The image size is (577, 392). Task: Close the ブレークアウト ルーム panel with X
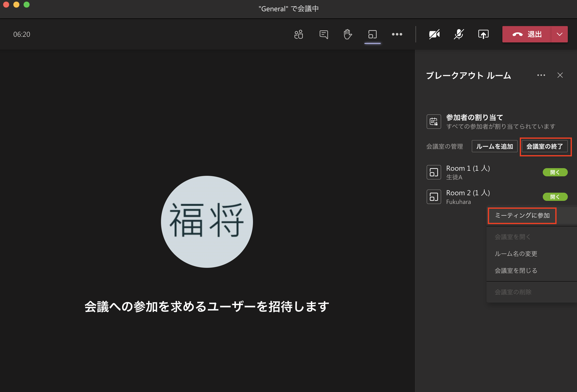[x=560, y=75]
